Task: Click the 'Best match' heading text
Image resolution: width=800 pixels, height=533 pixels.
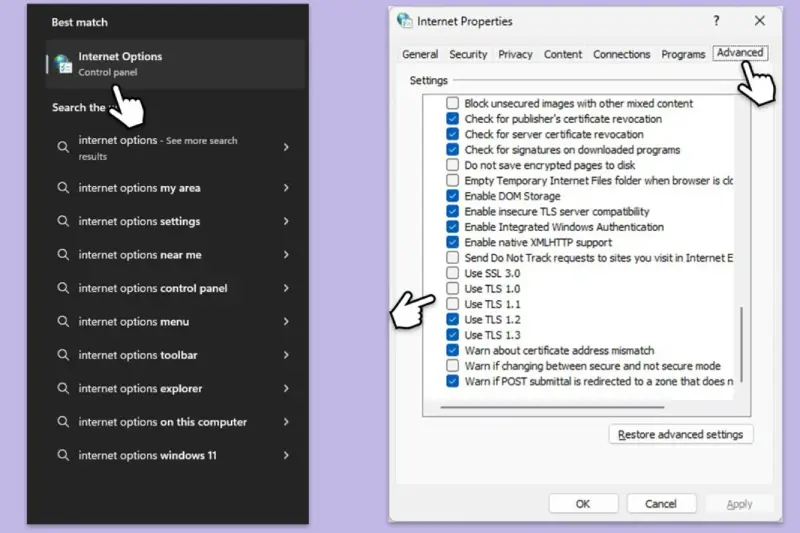Action: [x=79, y=22]
